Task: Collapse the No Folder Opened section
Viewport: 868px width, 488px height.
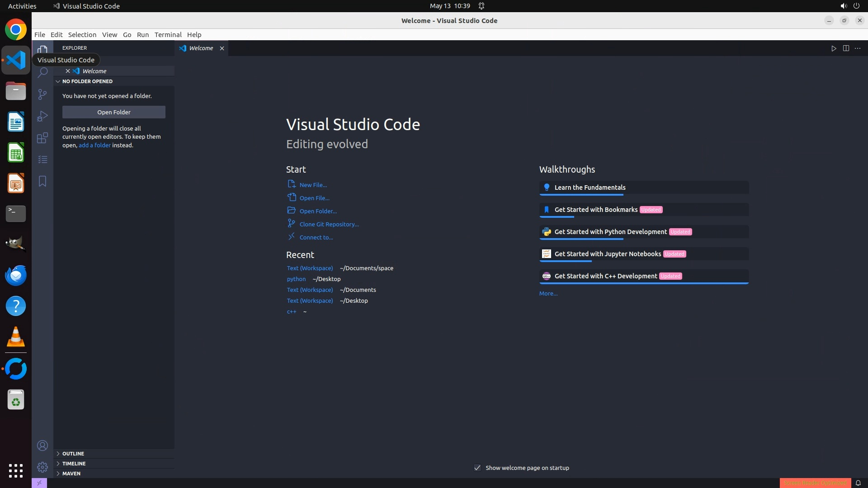Action: (87, 81)
